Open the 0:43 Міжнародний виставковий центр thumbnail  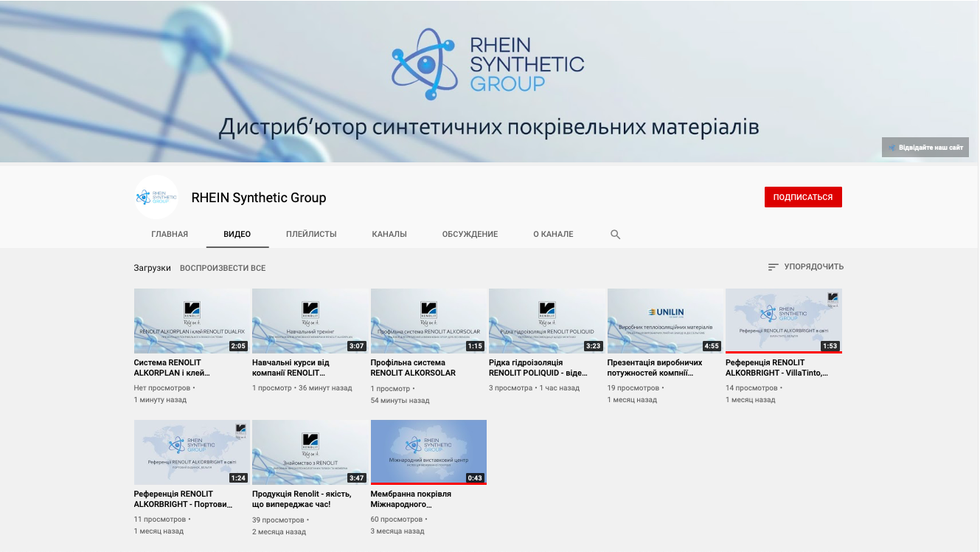[x=428, y=452]
